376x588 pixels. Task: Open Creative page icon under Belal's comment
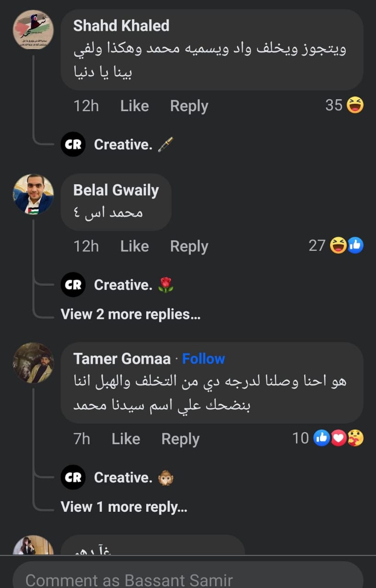[x=73, y=285]
